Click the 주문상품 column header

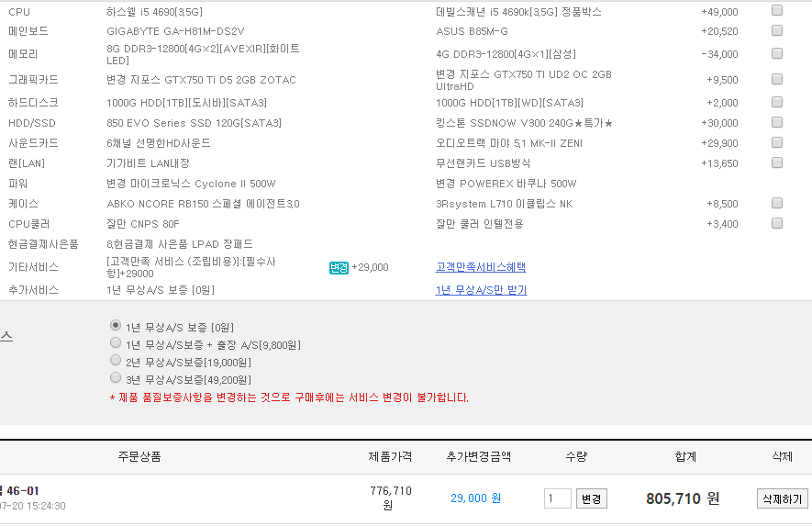pyautogui.click(x=139, y=456)
